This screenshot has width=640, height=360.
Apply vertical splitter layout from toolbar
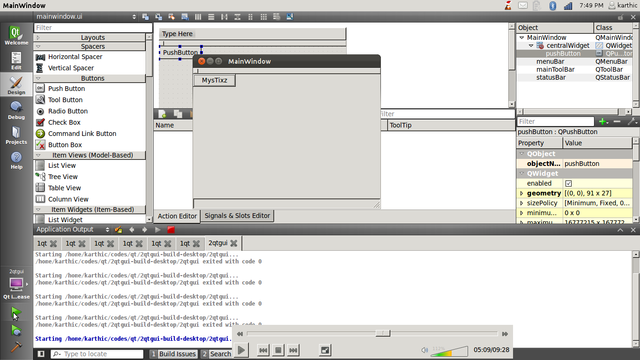point(237,17)
